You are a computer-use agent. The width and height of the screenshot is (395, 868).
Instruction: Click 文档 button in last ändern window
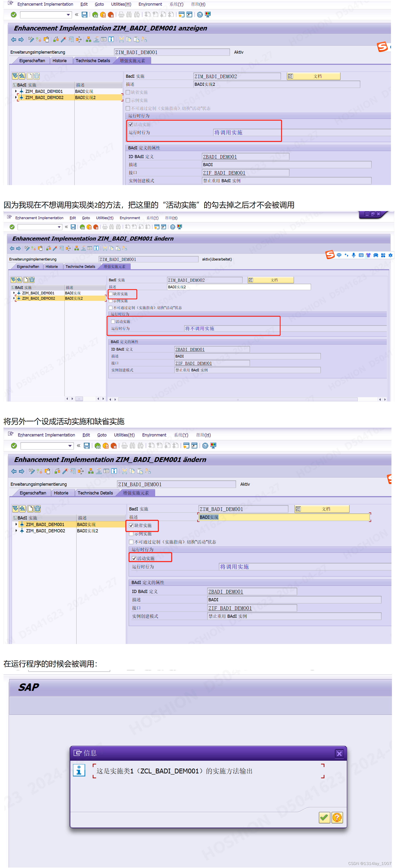tap(322, 509)
